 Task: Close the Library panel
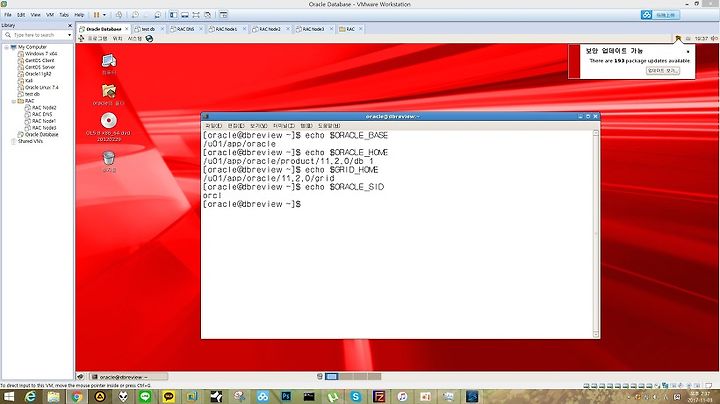point(70,26)
